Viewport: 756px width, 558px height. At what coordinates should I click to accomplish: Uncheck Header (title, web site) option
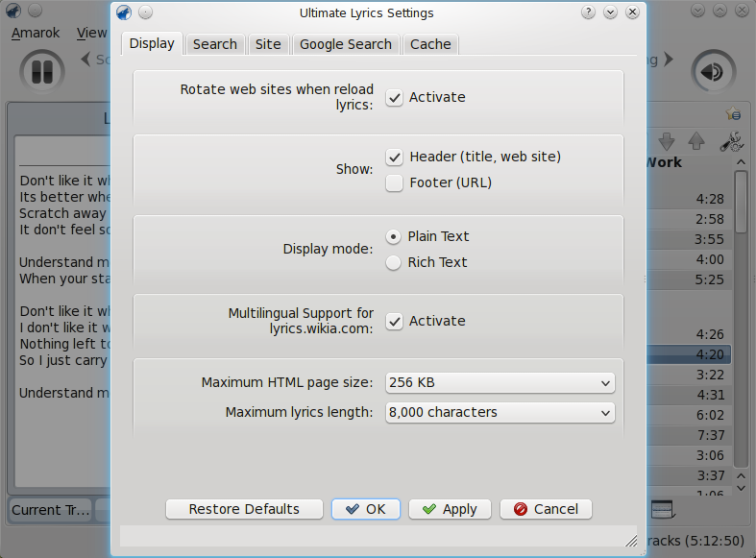coord(395,158)
